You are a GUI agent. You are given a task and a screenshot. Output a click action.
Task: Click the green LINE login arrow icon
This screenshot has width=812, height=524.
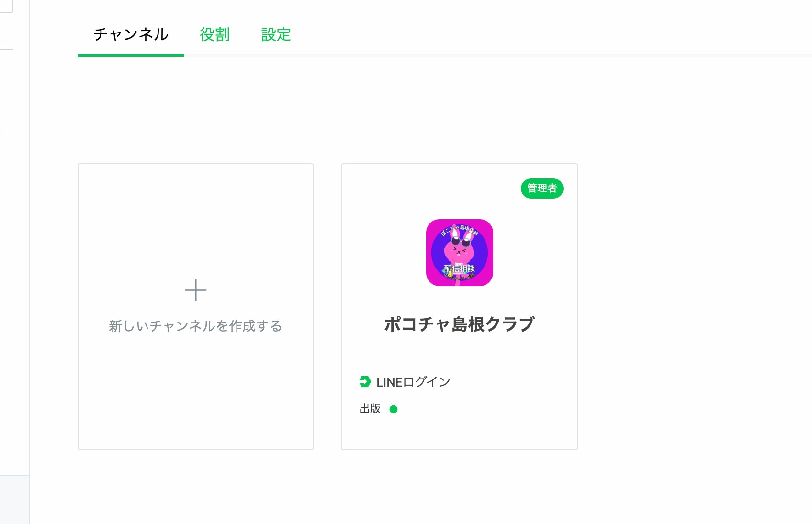(365, 382)
